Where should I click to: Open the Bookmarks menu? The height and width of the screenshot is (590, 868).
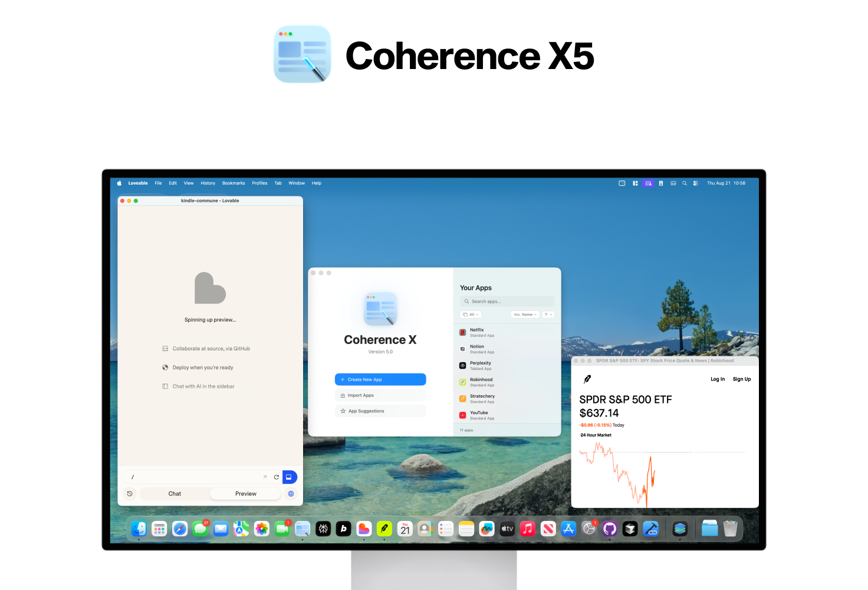(x=234, y=183)
